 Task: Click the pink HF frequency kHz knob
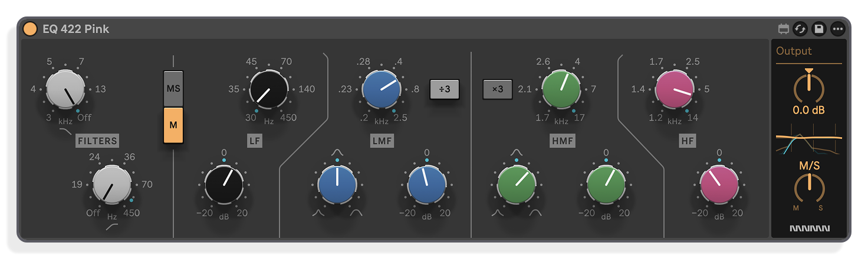click(x=675, y=89)
